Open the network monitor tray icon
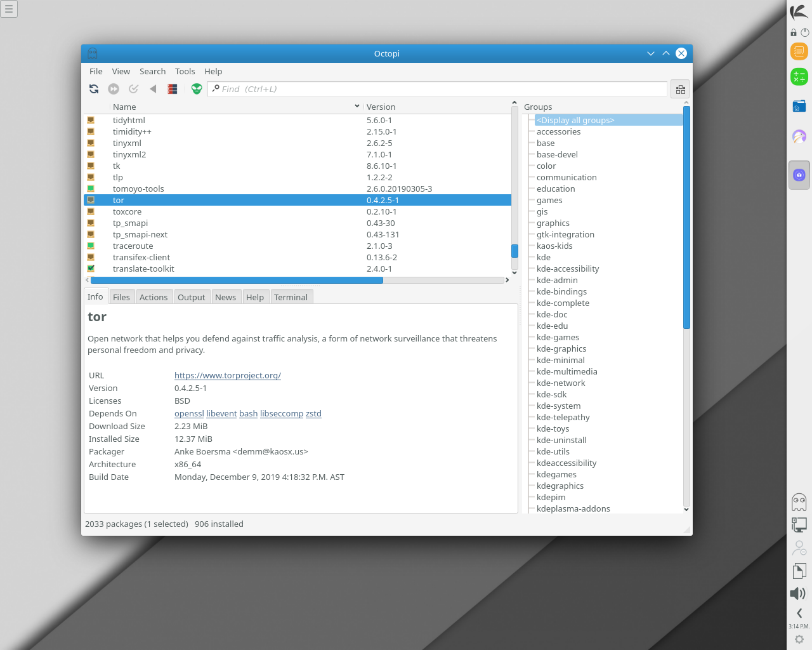This screenshot has width=812, height=650. click(x=799, y=524)
